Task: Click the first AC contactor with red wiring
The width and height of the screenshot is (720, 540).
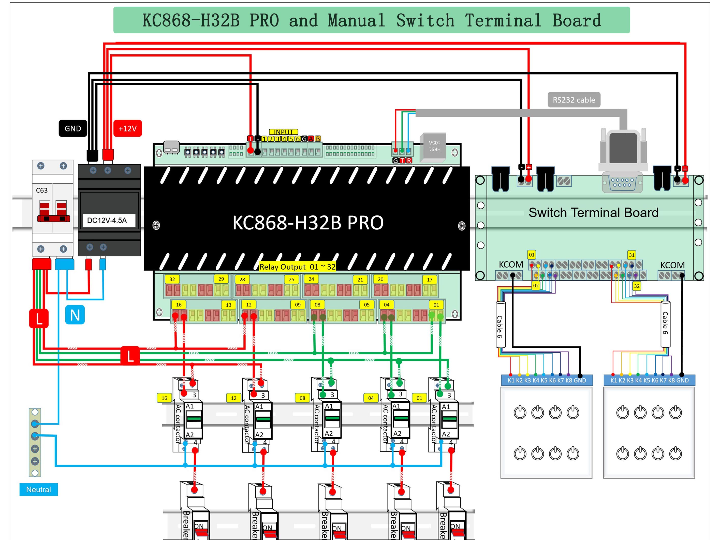Action: [188, 416]
